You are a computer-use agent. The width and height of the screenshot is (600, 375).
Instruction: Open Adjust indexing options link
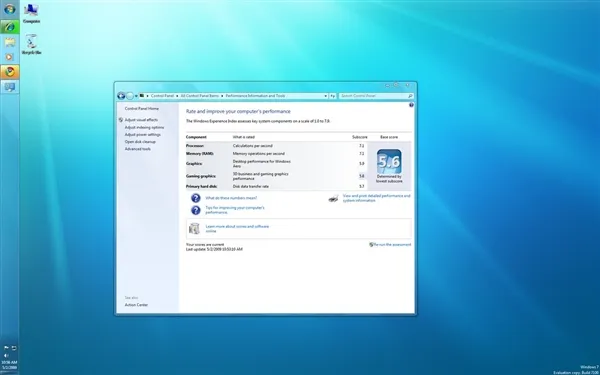[144, 127]
